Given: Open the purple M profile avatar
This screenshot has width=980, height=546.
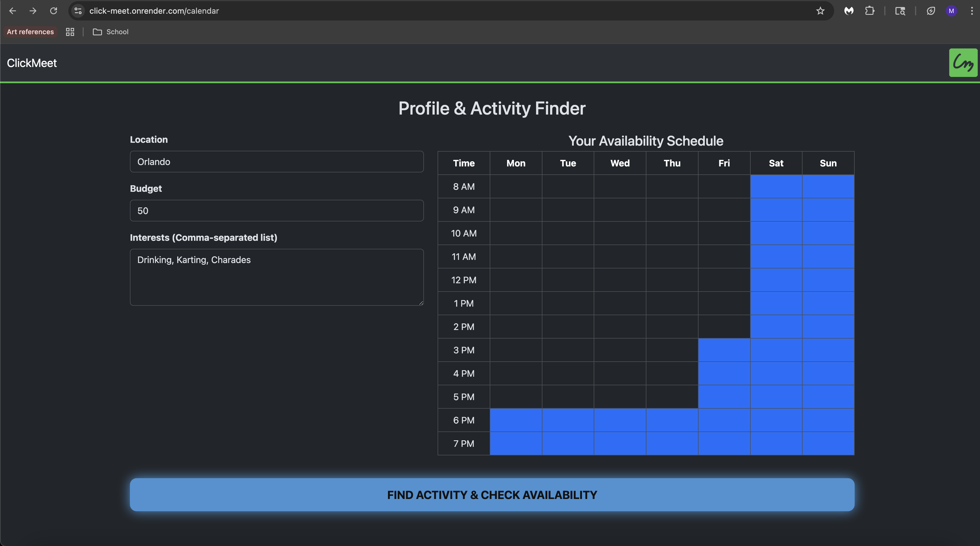Looking at the screenshot, I should point(951,11).
